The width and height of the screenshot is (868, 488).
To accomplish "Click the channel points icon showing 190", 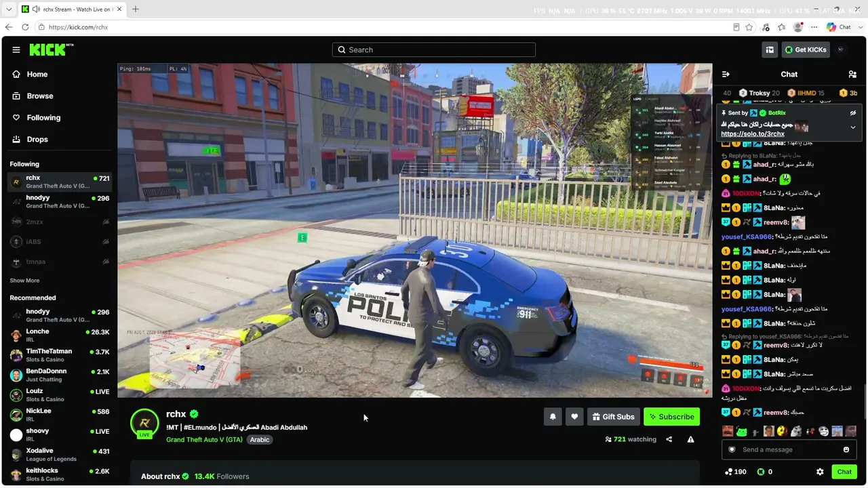I will pos(728,472).
